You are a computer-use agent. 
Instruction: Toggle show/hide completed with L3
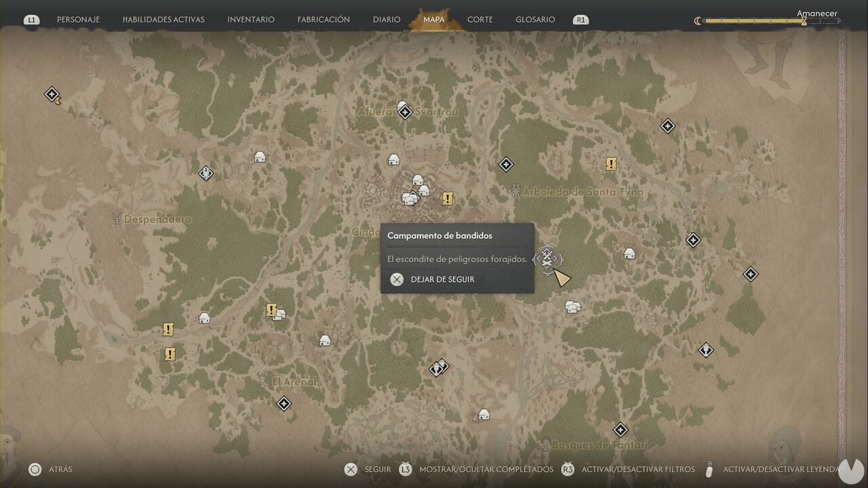(475, 469)
